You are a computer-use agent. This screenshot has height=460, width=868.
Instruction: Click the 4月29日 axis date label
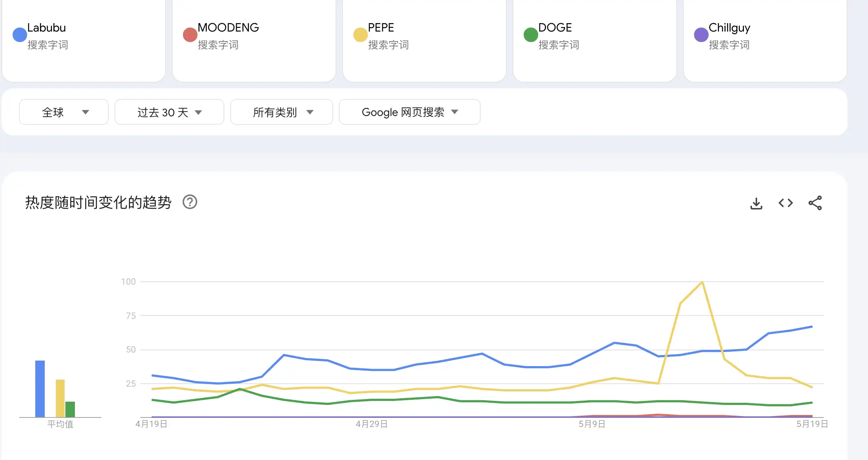click(371, 424)
